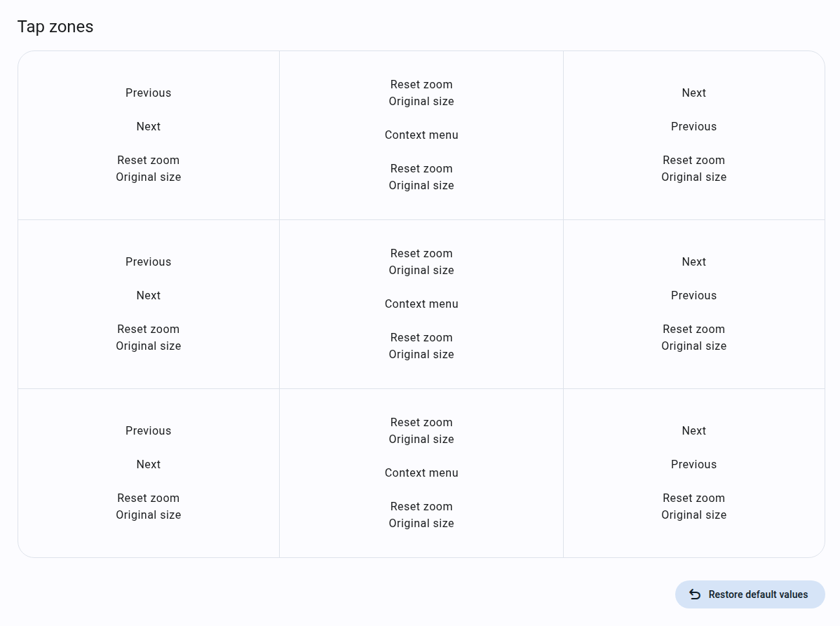Screen dimensions: 840x626
Task: Click the "Previous" label in top-left zone
Action: click(x=149, y=93)
